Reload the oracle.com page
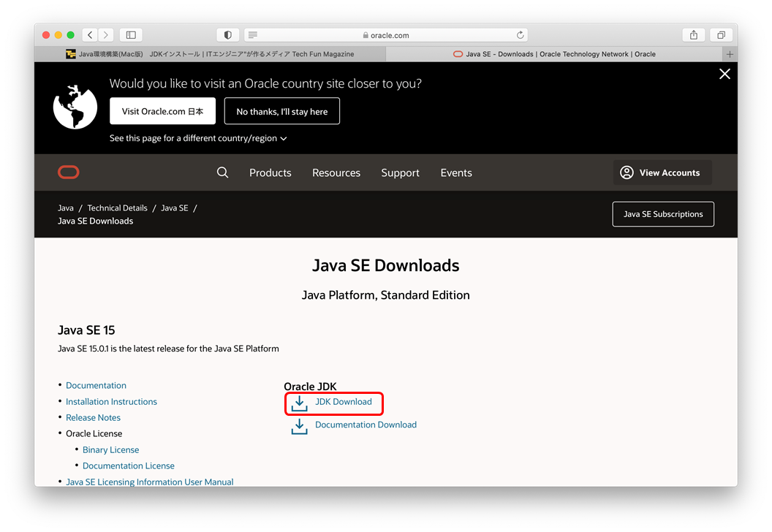The height and width of the screenshot is (532, 772). click(520, 35)
